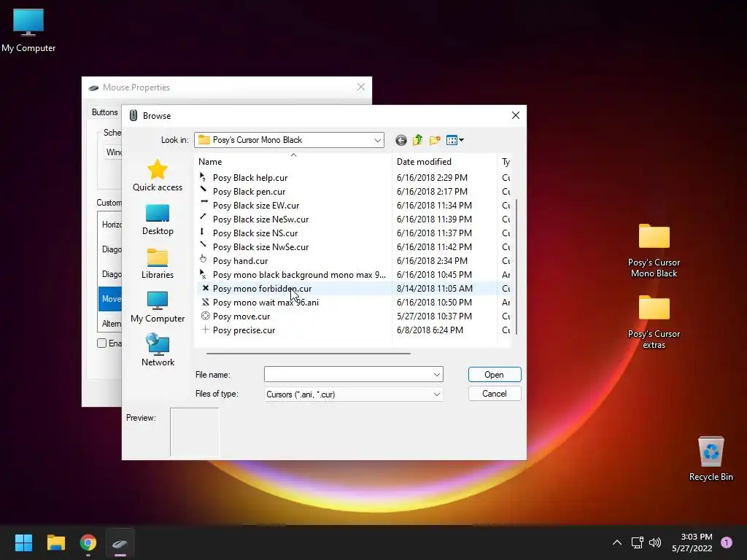
Task: Cancel the Browse dialog
Action: [495, 394]
